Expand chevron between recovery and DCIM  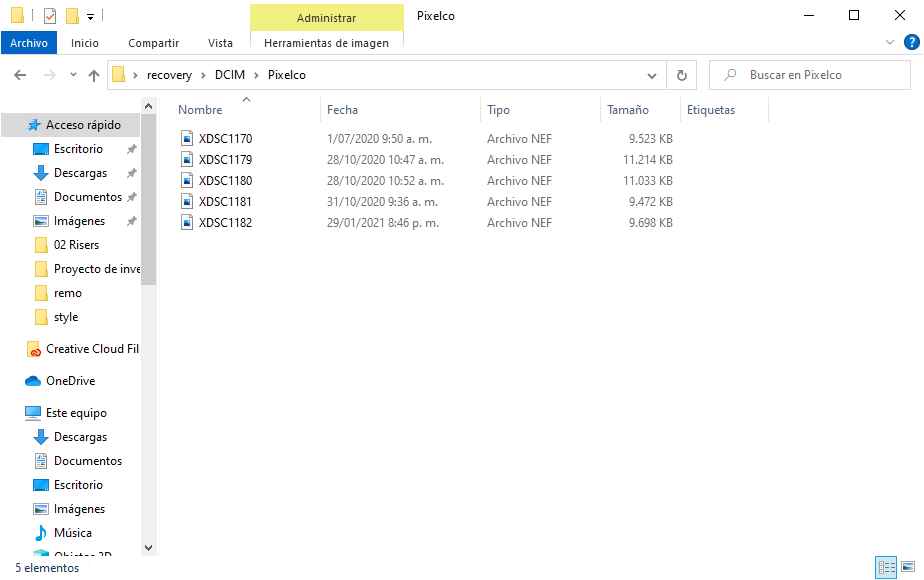(203, 75)
